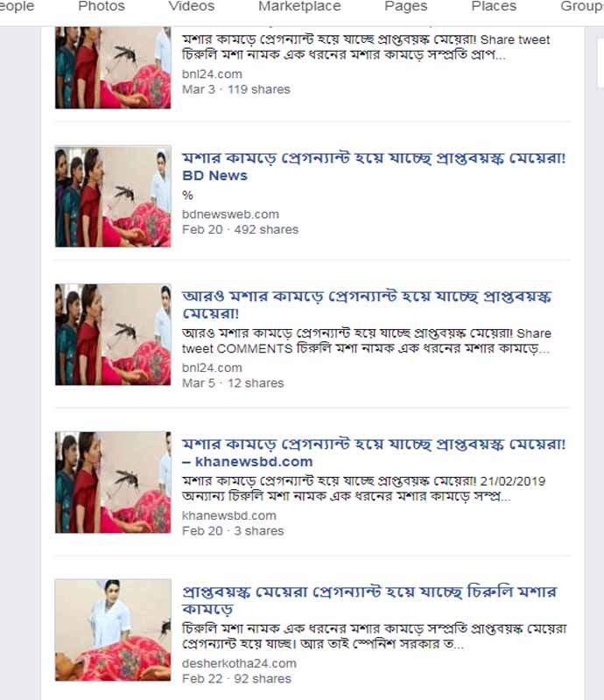Switch to the Photos tab
The height and width of the screenshot is (700, 604).
[x=102, y=6]
